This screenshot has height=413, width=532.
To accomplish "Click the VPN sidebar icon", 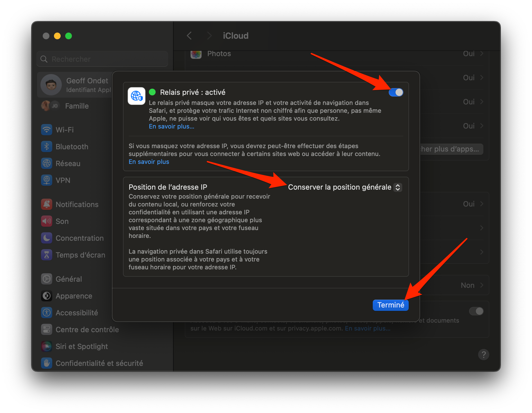I will [x=47, y=180].
